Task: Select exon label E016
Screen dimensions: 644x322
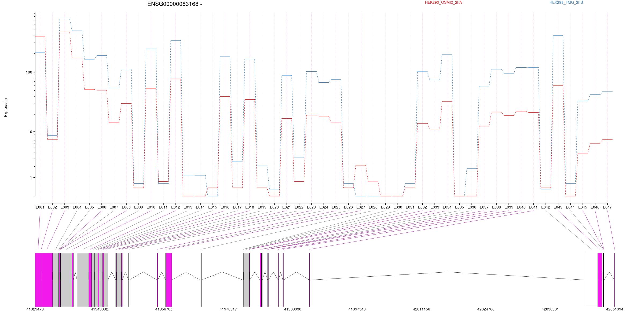Action: 225,207
